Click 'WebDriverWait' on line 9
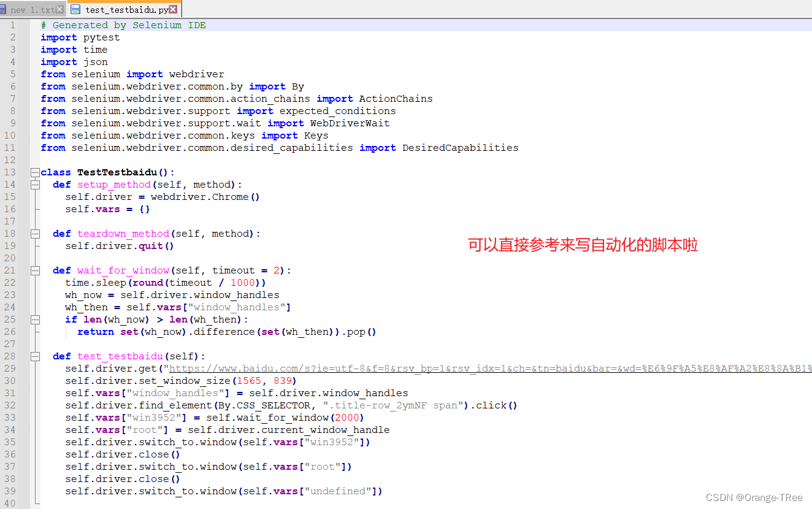Viewport: 812px width, 509px height. pos(350,123)
